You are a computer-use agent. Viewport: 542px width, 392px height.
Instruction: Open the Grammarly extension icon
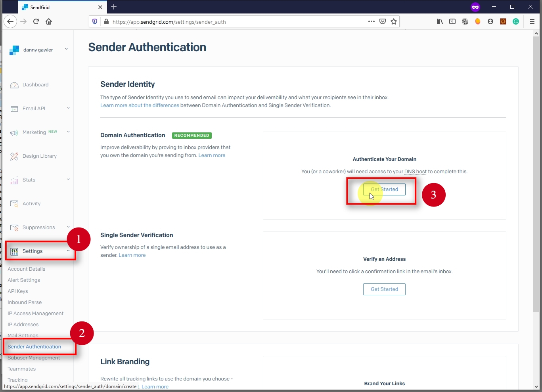515,21
